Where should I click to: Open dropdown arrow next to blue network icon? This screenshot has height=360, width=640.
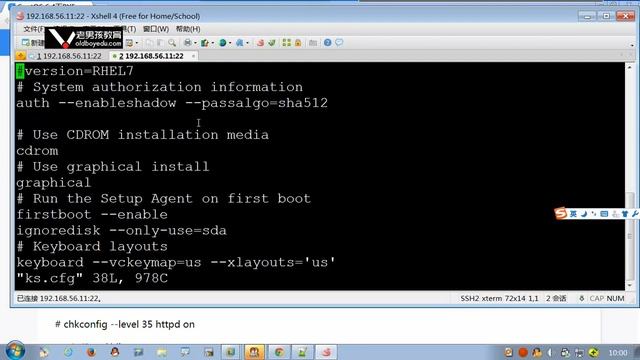coord(247,43)
